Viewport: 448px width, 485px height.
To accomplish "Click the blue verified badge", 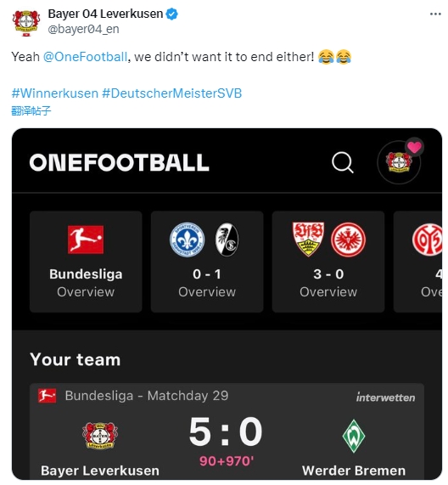I will click(171, 14).
